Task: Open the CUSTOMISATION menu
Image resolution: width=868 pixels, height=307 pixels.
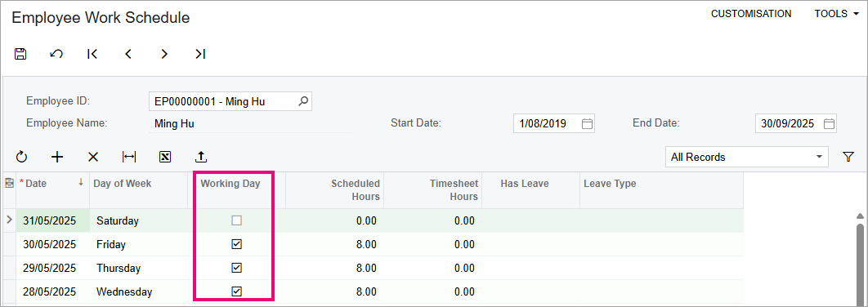Action: (x=751, y=14)
